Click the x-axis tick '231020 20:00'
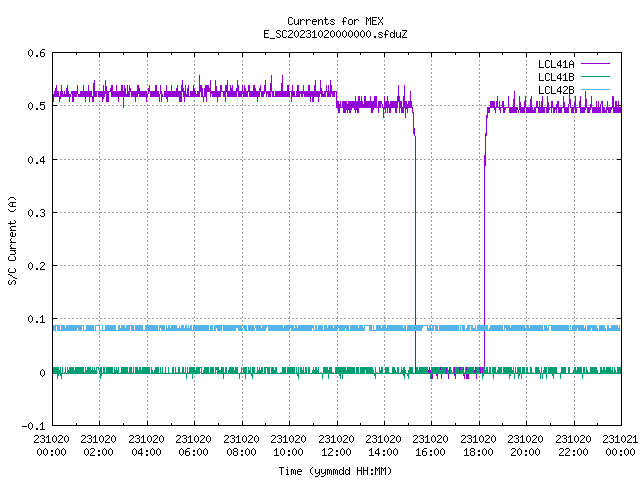 pos(525,446)
